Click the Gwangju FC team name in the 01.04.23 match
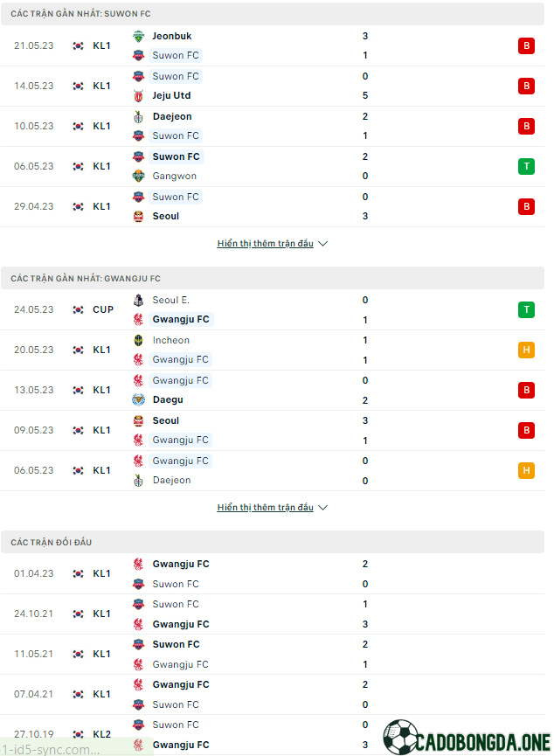The image size is (554, 756). 181,564
